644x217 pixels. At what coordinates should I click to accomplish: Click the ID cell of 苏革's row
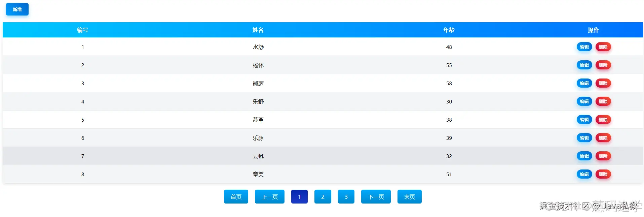[x=83, y=120]
